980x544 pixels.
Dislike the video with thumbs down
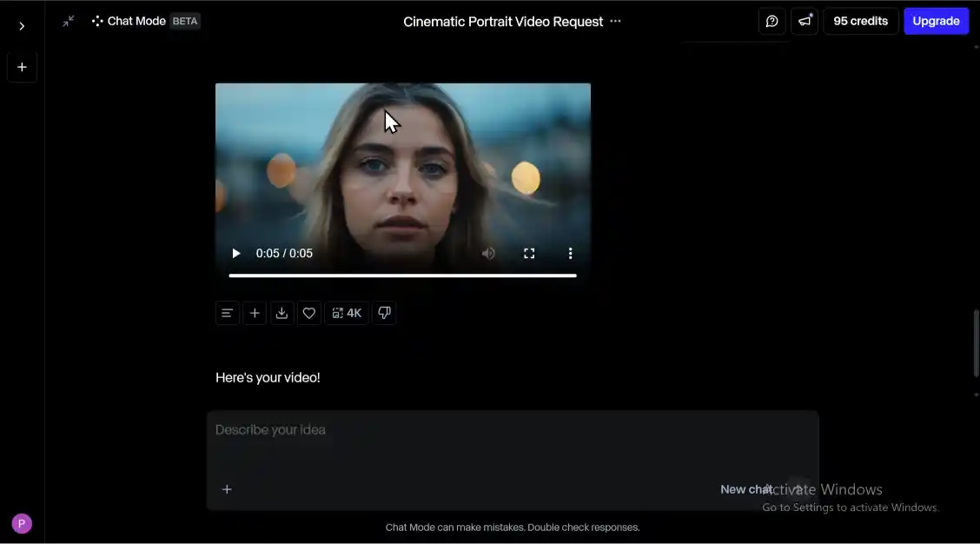click(x=384, y=313)
